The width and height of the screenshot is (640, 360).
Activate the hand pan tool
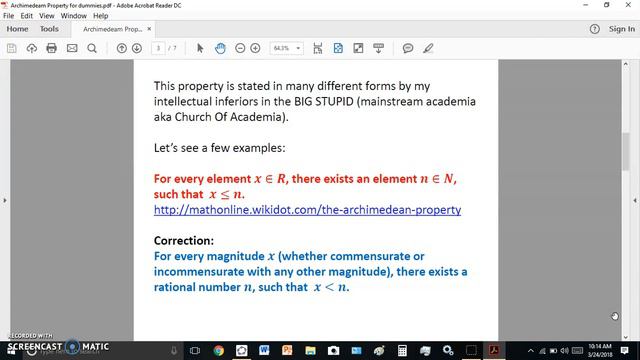tap(220, 48)
